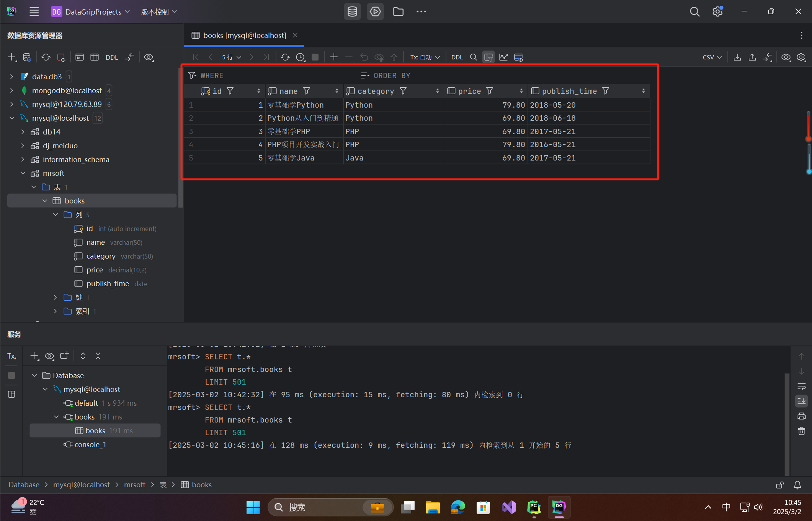Collapse the mrsoft schema

click(x=23, y=173)
